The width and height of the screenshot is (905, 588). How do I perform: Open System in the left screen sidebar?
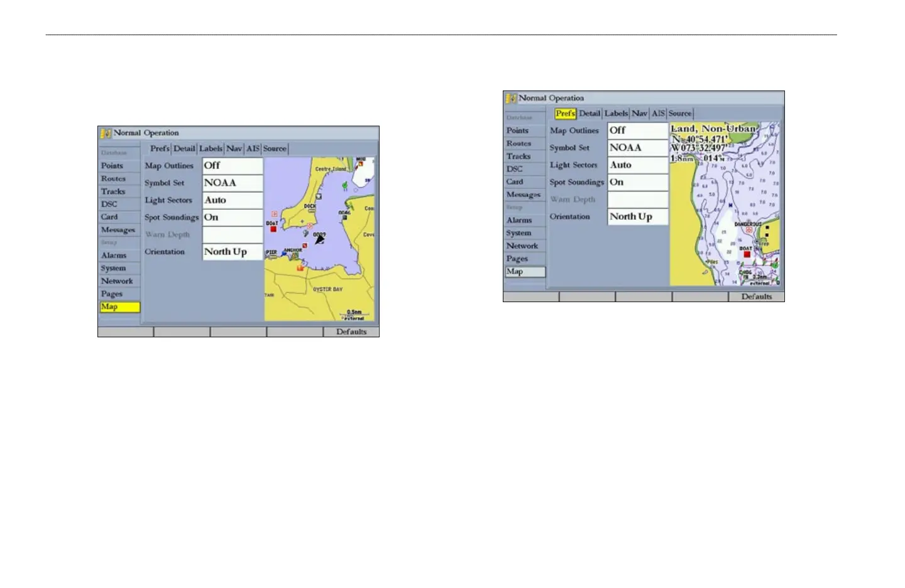pyautogui.click(x=119, y=268)
